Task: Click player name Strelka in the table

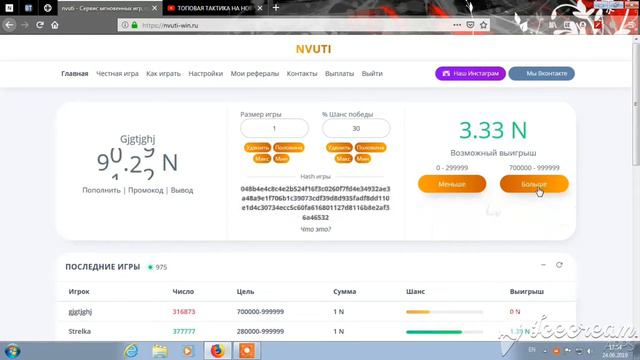Action: [x=80, y=331]
